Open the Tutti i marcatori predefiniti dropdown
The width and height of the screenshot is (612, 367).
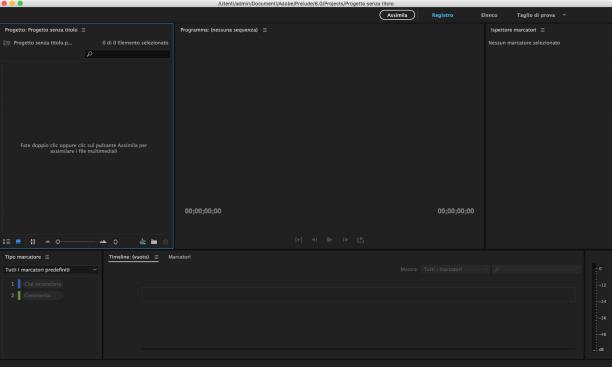coord(51,270)
